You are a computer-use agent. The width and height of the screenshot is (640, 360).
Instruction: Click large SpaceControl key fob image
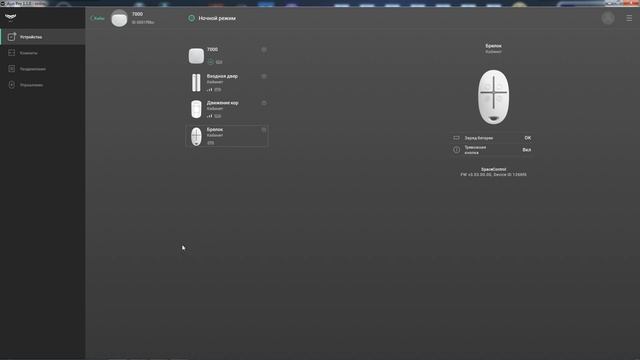pos(493,97)
